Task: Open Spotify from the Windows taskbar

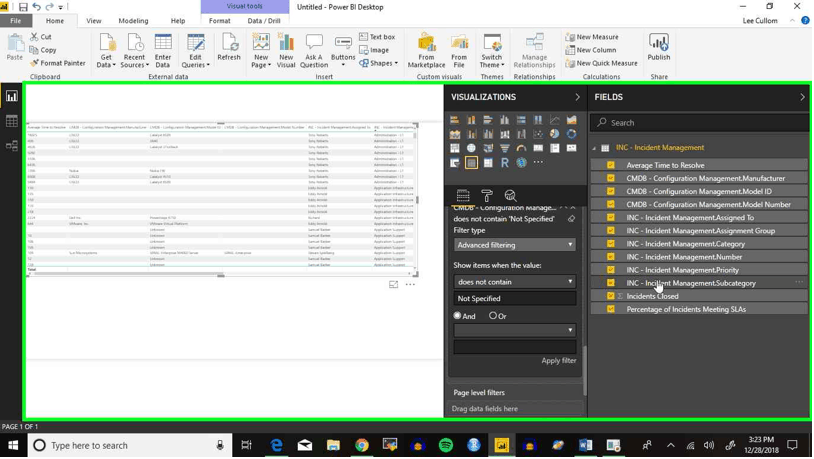Action: [x=445, y=446]
